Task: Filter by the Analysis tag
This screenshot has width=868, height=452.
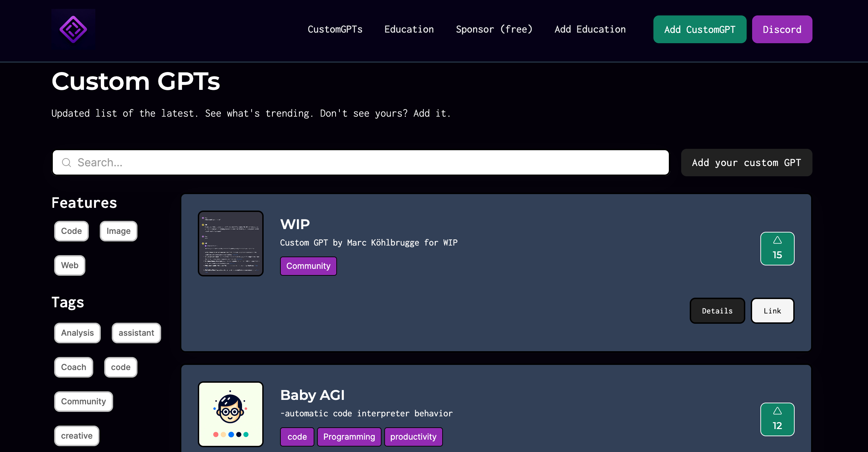Action: (x=77, y=333)
